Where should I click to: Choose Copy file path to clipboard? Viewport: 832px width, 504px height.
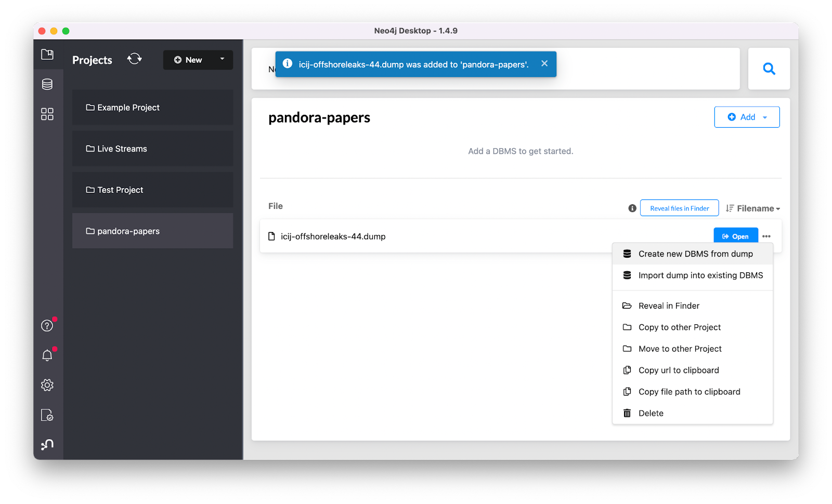pyautogui.click(x=693, y=392)
